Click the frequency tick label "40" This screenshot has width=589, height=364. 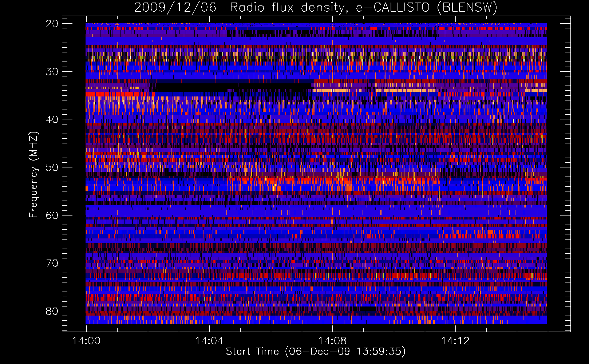[52, 119]
